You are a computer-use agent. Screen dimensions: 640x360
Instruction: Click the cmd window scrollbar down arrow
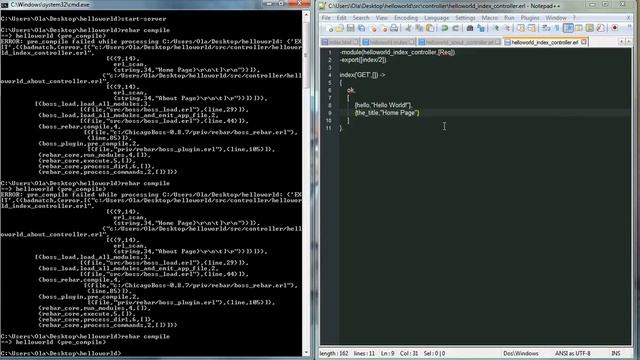(306, 352)
